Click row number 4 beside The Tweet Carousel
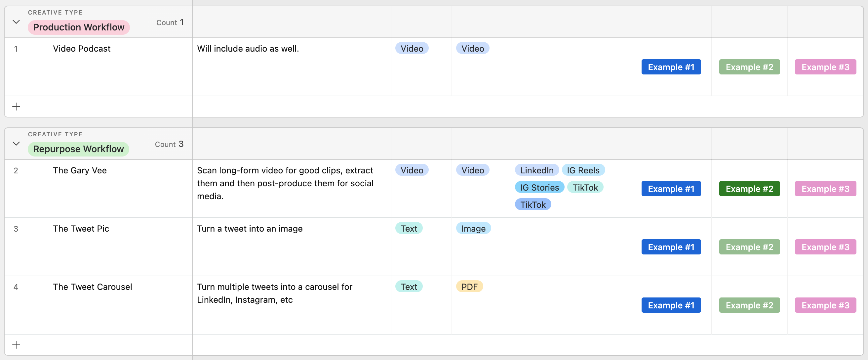 (x=16, y=287)
